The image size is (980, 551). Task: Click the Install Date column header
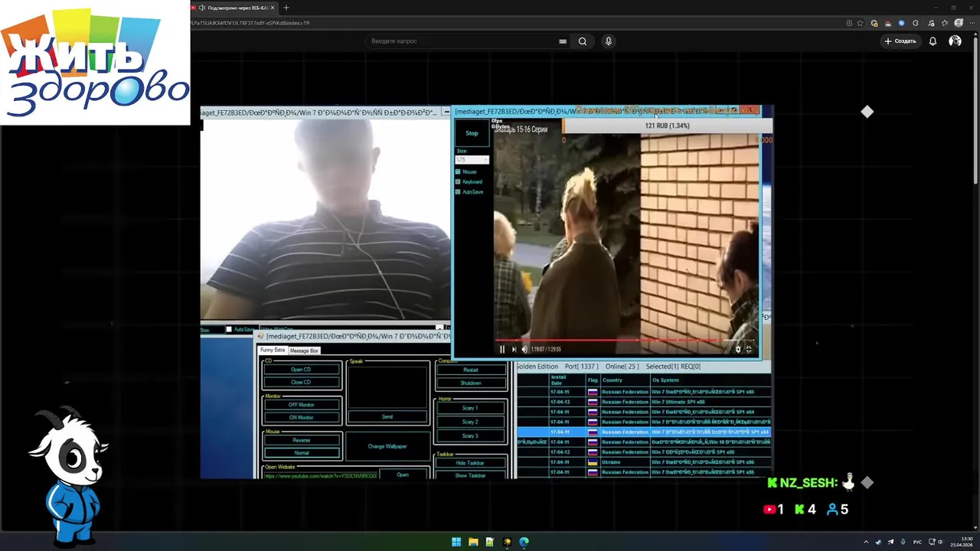click(x=567, y=380)
